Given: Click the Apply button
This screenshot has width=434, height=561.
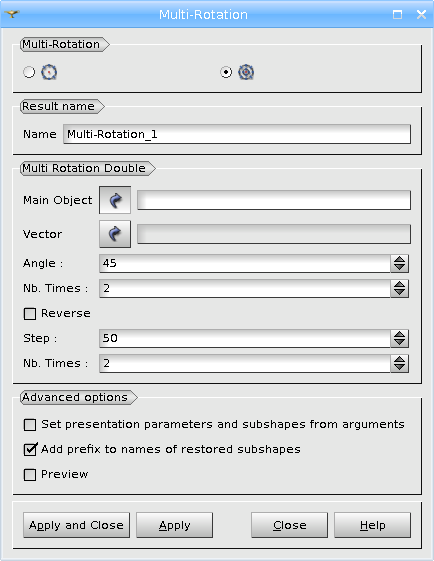Looking at the screenshot, I should point(175,525).
